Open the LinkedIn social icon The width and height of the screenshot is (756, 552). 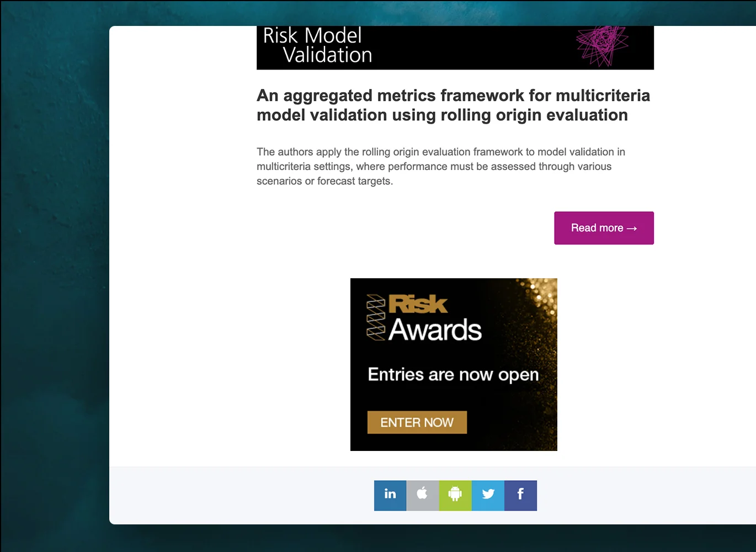point(390,495)
